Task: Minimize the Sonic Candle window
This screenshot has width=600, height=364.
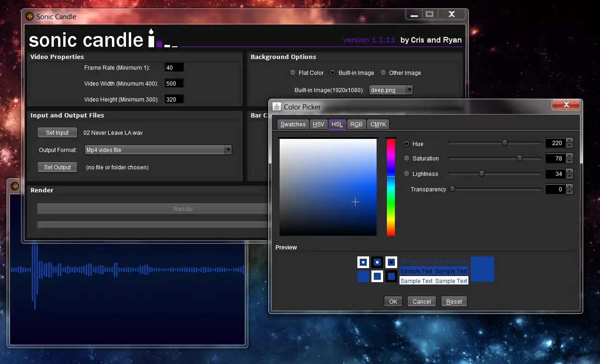Action: coord(414,15)
